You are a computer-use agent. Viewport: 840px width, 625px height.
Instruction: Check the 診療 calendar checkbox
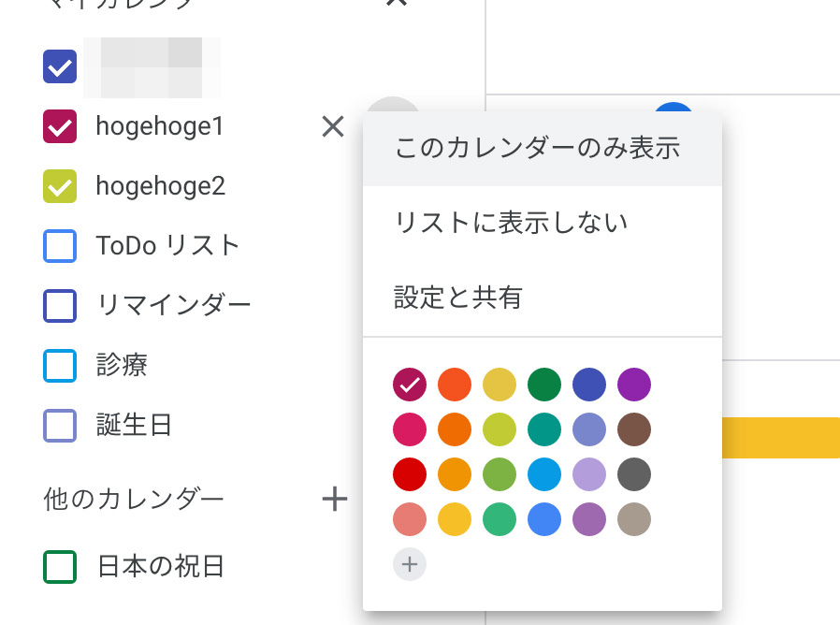click(60, 366)
